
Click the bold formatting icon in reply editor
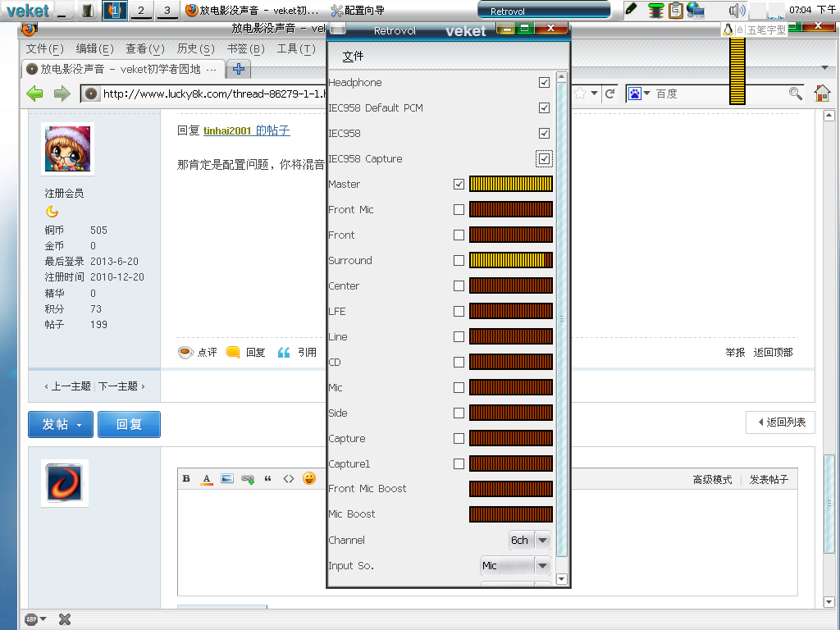tap(186, 479)
